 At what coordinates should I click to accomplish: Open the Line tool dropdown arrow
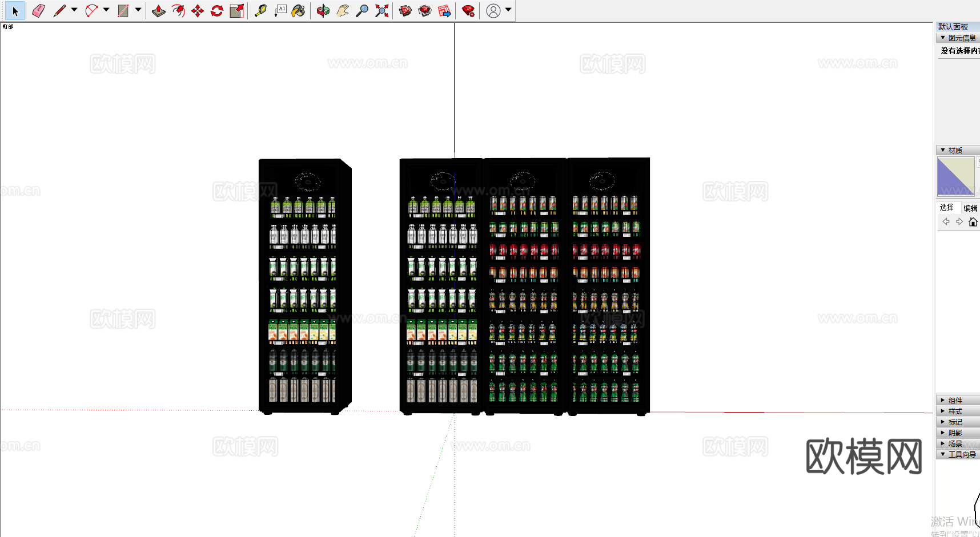[x=74, y=10]
